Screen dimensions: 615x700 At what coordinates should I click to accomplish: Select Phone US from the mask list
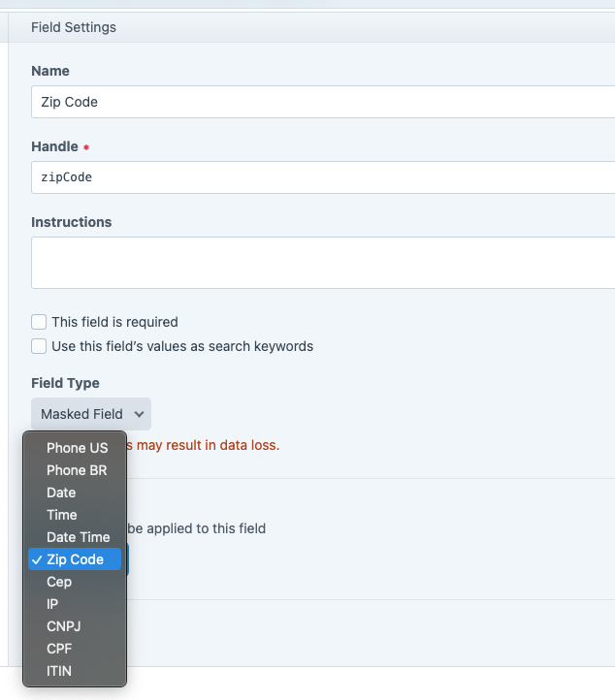(x=75, y=448)
